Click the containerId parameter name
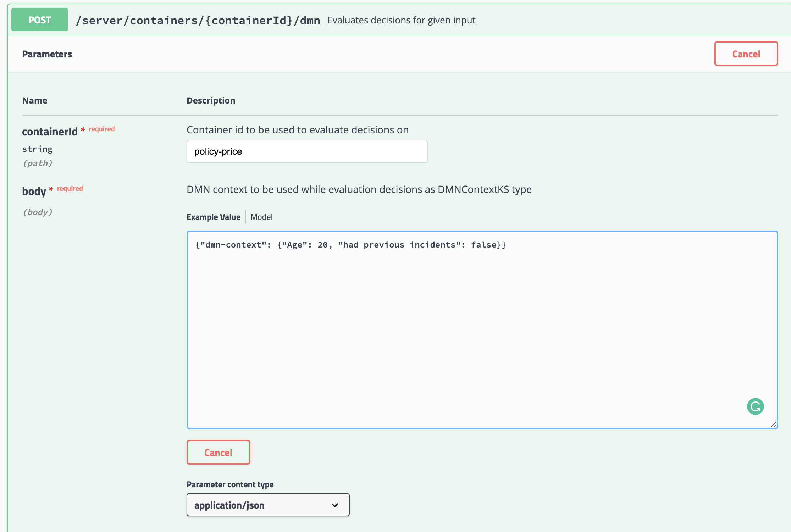Image resolution: width=791 pixels, height=532 pixels. click(50, 132)
